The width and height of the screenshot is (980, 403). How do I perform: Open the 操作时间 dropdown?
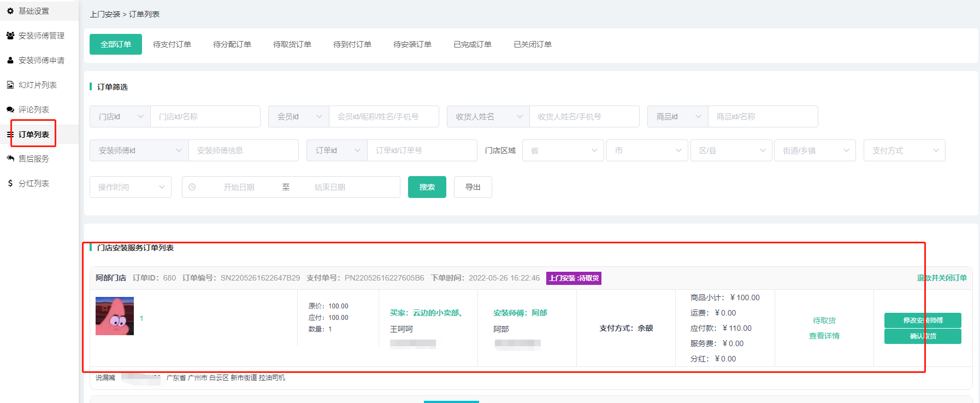point(131,187)
